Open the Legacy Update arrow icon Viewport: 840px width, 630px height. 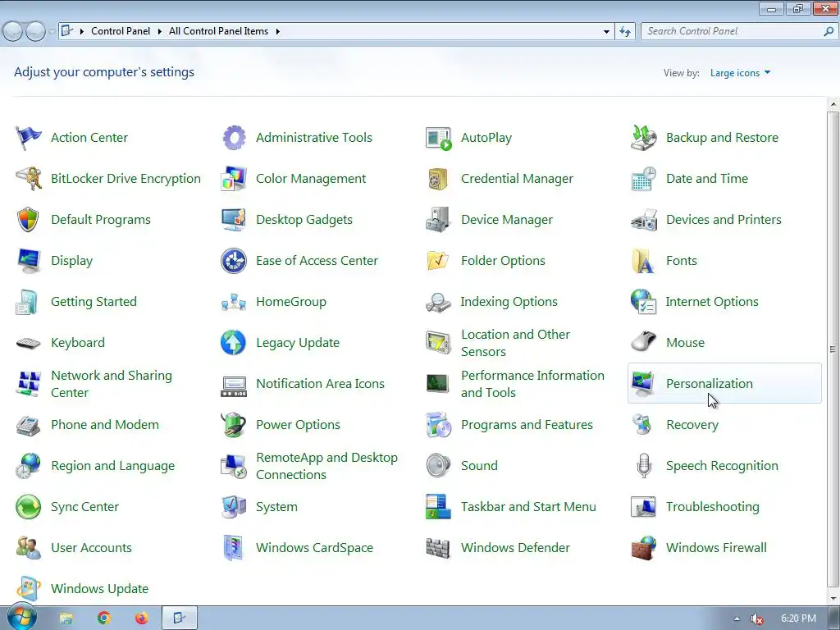pos(234,343)
